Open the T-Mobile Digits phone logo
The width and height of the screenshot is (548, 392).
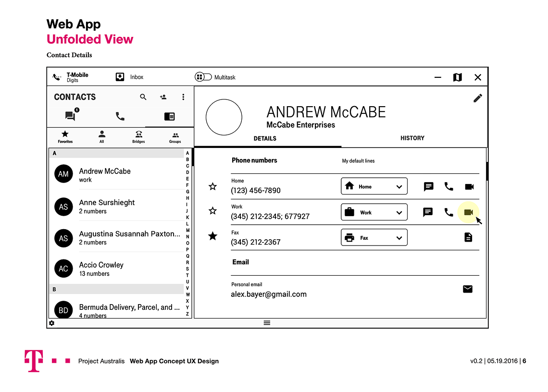point(57,77)
